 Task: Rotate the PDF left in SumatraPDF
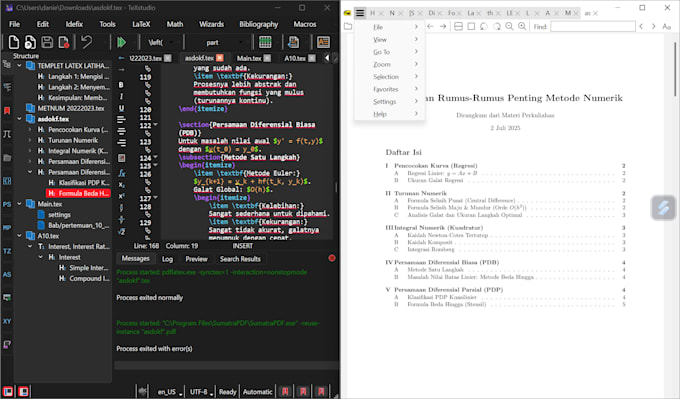(x=484, y=26)
